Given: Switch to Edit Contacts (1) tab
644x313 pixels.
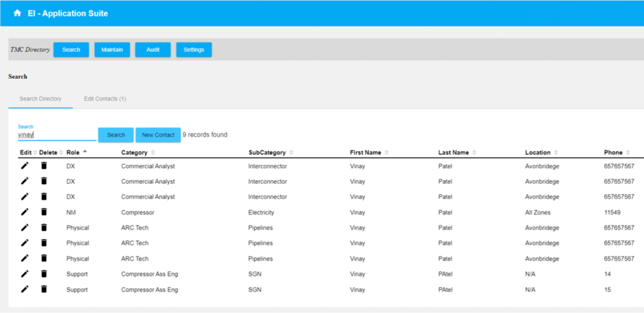Looking at the screenshot, I should tap(105, 99).
